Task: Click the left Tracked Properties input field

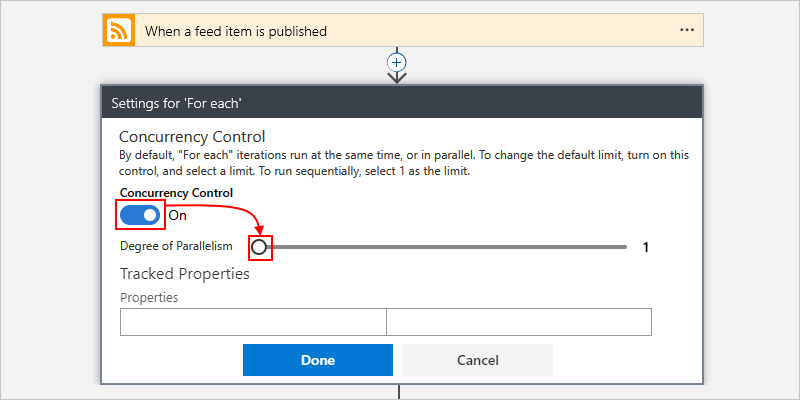Action: click(253, 321)
